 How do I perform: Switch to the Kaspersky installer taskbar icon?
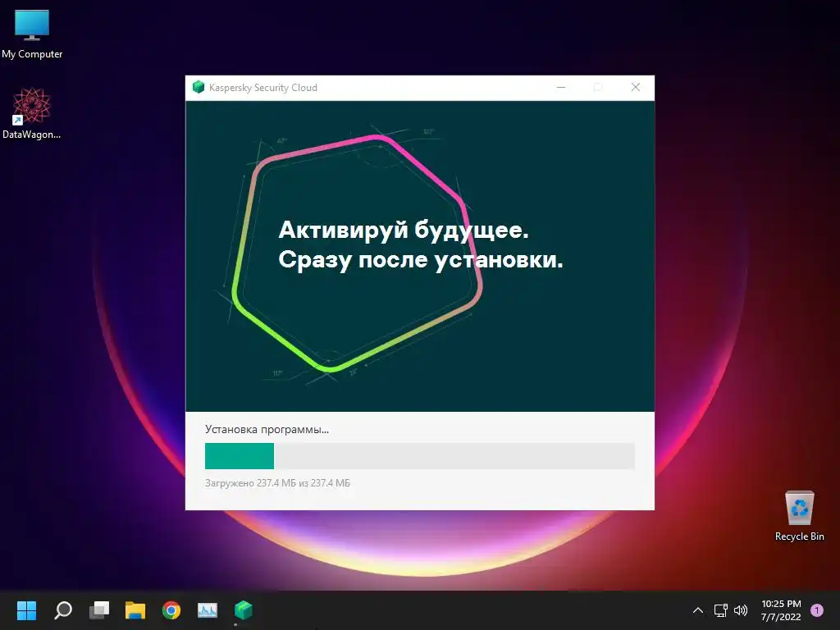tap(243, 609)
